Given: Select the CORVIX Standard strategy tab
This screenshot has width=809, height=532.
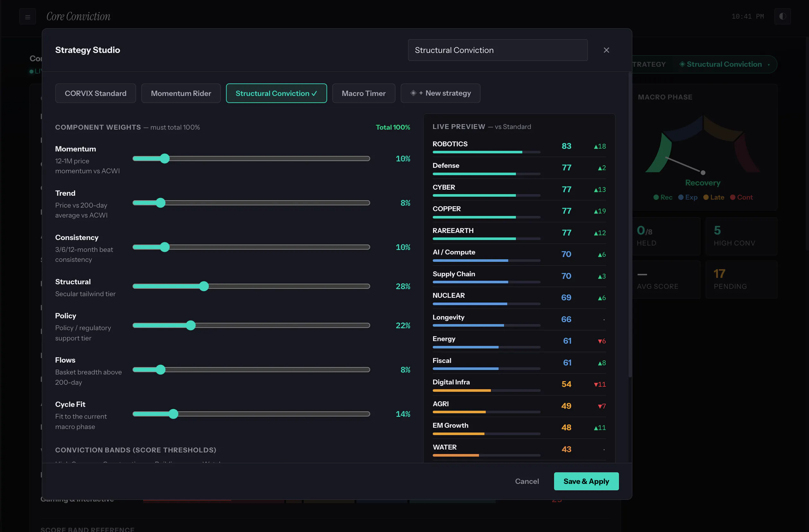Looking at the screenshot, I should pyautogui.click(x=96, y=93).
